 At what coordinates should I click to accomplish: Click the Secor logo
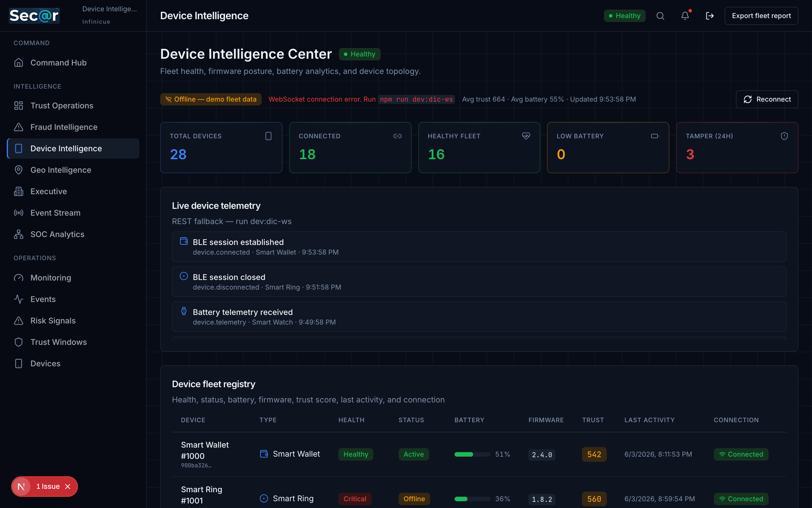pos(34,16)
